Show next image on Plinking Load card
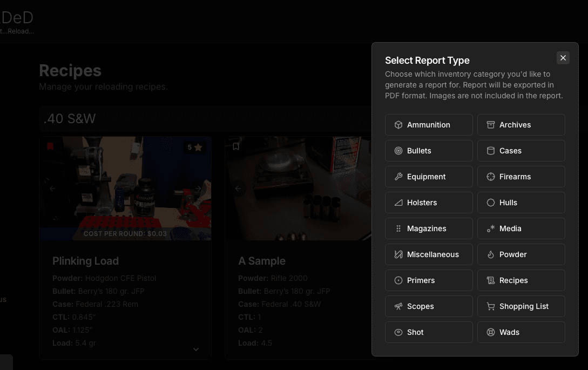The width and height of the screenshot is (588, 370). (198, 189)
